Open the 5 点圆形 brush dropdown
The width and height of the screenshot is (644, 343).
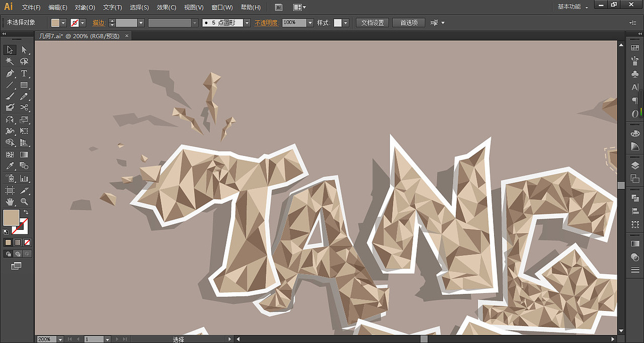(247, 23)
